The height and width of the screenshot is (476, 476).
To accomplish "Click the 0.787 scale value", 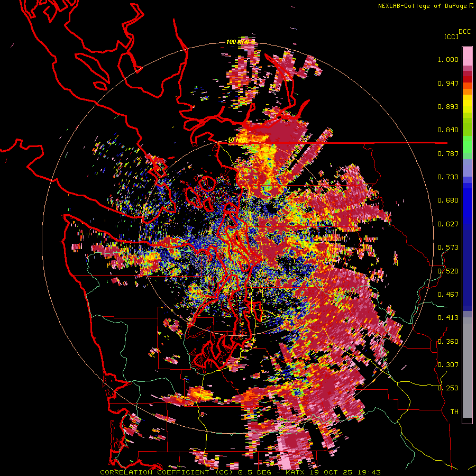I will 448,153.
